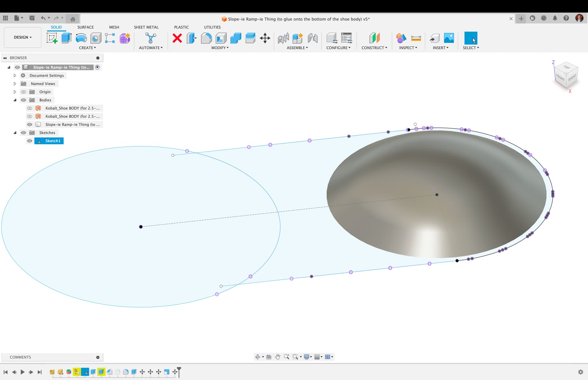Open the Measure tool icon
The image size is (588, 380).
416,38
